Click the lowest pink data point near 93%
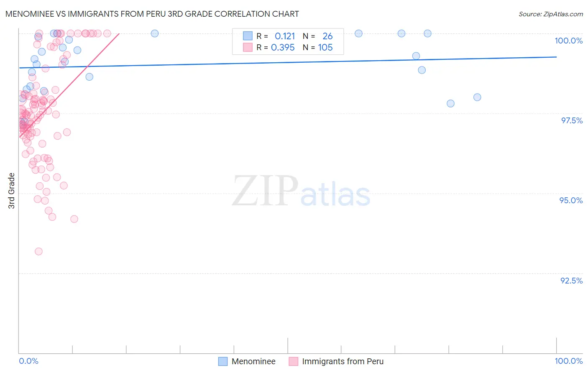Image resolution: width=588 pixels, height=373 pixels. coord(38,251)
